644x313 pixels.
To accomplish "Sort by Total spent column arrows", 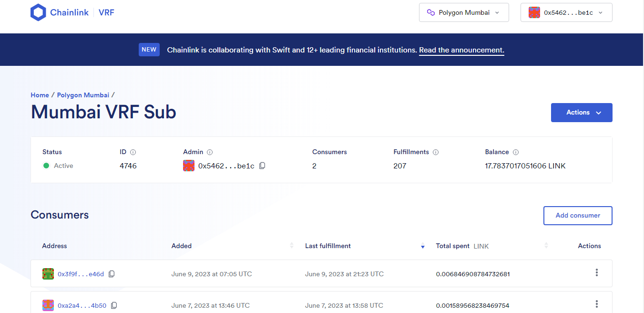I will point(546,245).
